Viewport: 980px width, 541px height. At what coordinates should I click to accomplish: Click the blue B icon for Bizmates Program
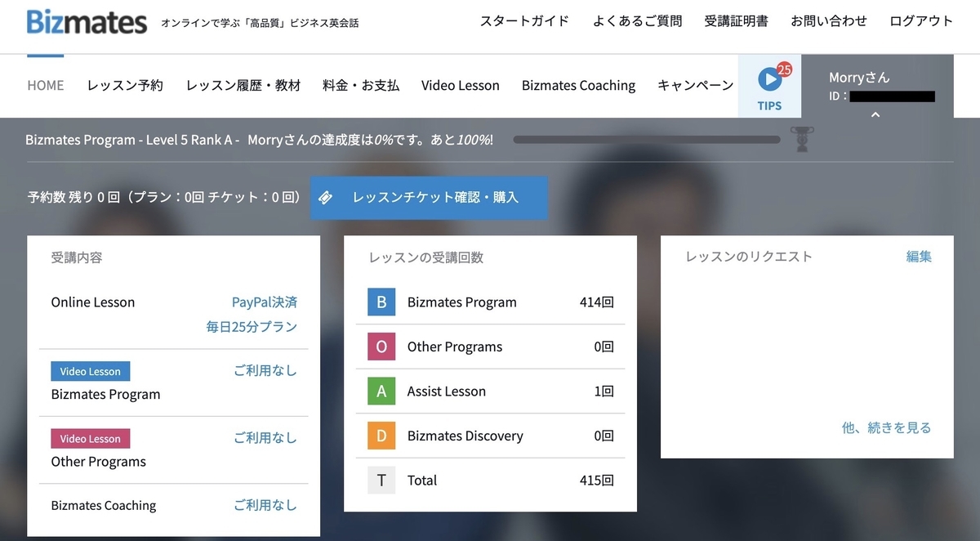pyautogui.click(x=381, y=302)
